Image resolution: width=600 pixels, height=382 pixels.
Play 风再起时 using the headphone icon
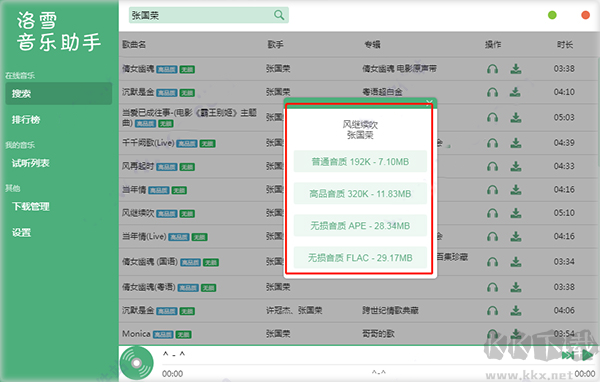[x=492, y=167]
